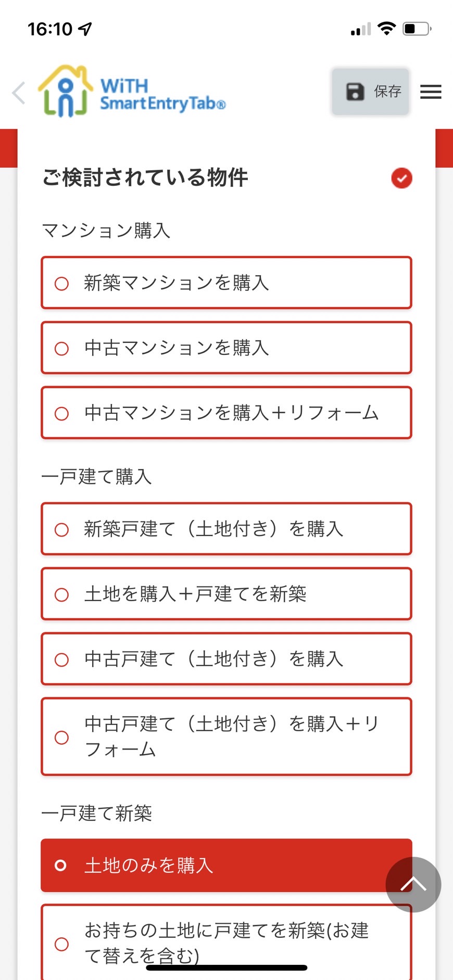
Task: Tap the battery indicator icon
Action: point(417,29)
